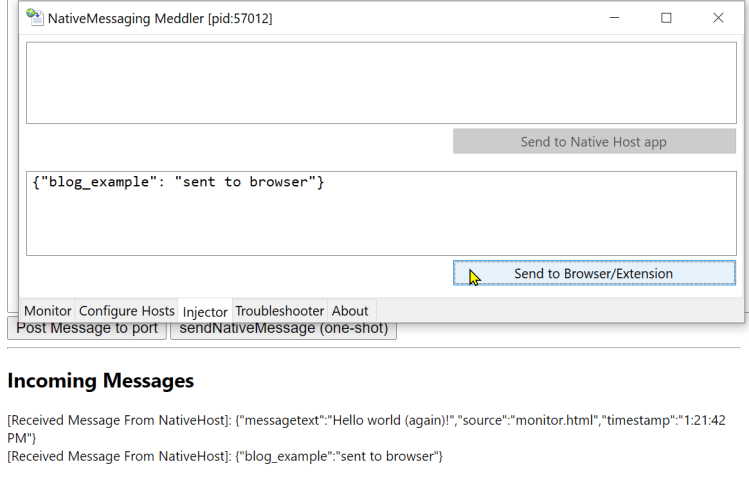Switch to the Monitor tab
The height and width of the screenshot is (482, 749).
(48, 311)
